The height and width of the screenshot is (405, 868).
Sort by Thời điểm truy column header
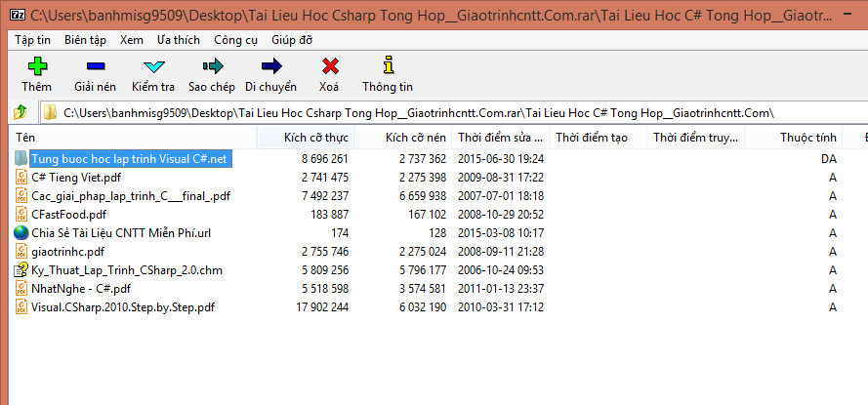coord(695,138)
